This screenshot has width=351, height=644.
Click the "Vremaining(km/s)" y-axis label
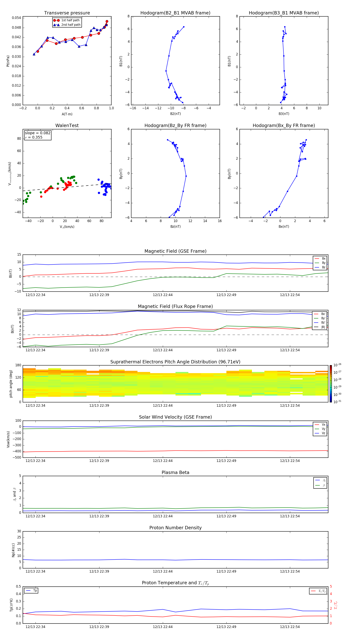pos(10,173)
